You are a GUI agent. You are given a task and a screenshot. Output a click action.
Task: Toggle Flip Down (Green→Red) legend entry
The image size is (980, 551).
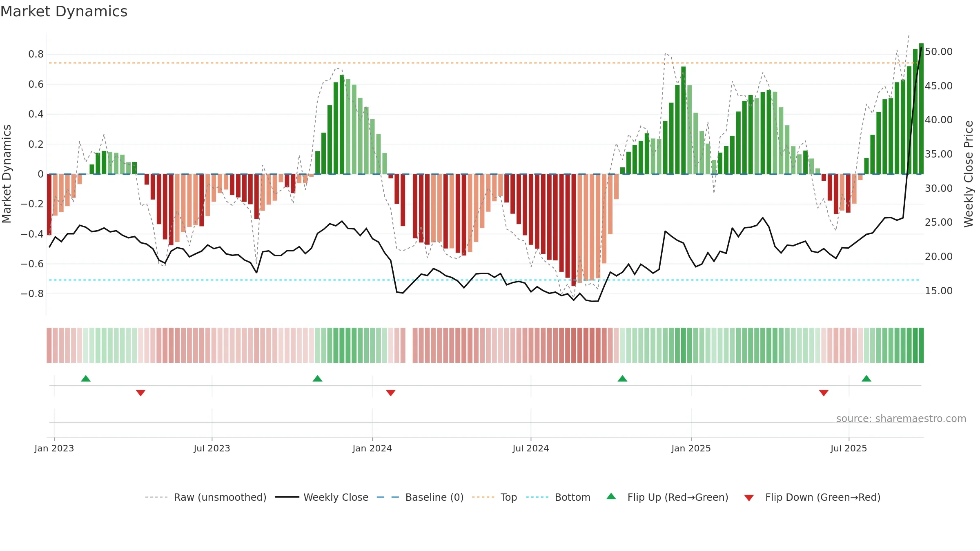coord(812,497)
